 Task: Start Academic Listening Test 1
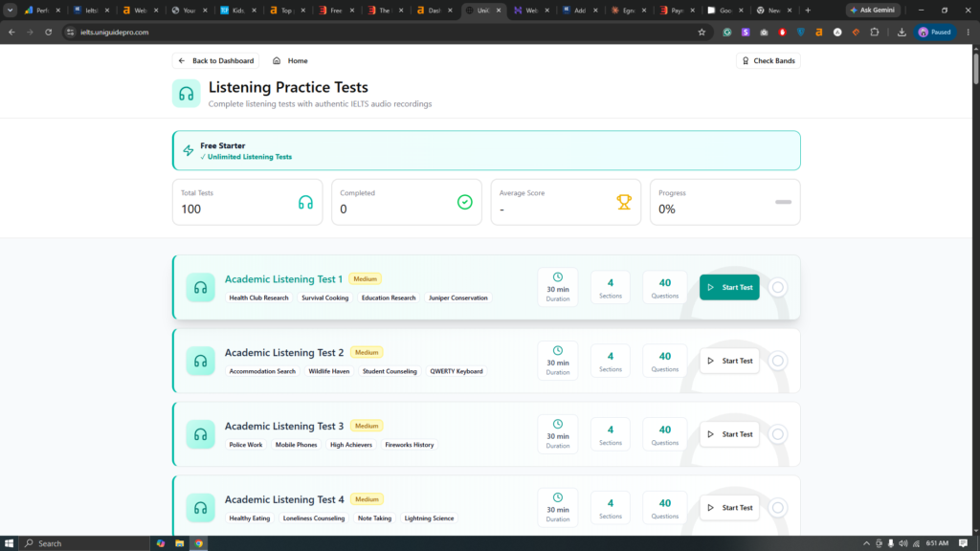[x=729, y=287]
